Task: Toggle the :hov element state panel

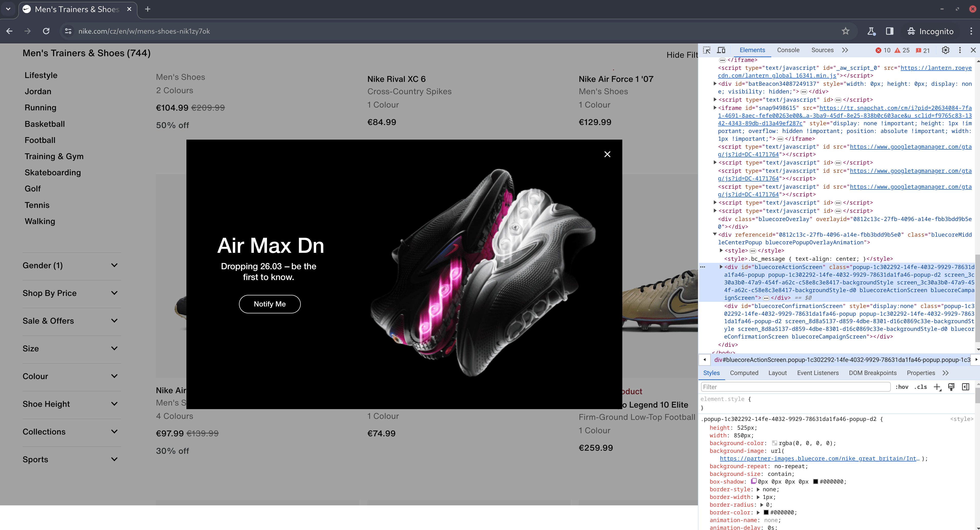Action: tap(902, 387)
